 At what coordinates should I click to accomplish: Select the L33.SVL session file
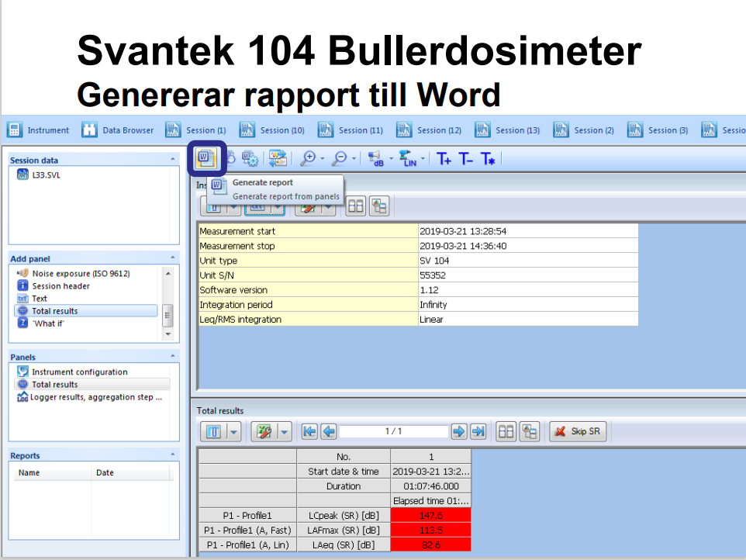[46, 175]
